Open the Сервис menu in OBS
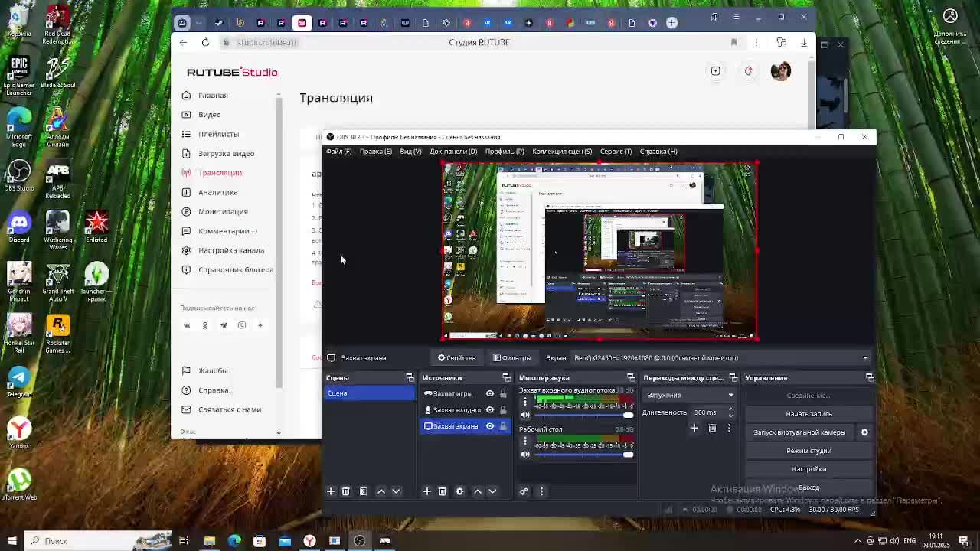This screenshot has height=551, width=980. click(616, 152)
